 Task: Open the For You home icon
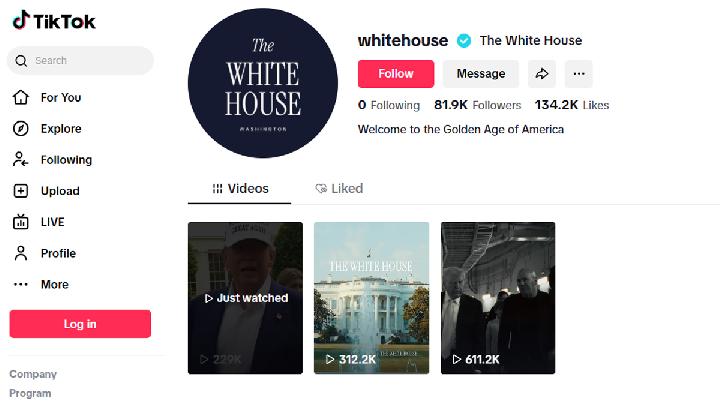click(x=21, y=97)
